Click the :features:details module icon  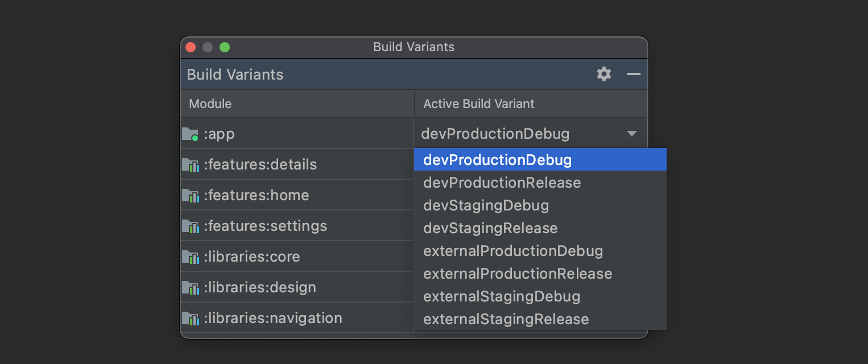(x=190, y=165)
